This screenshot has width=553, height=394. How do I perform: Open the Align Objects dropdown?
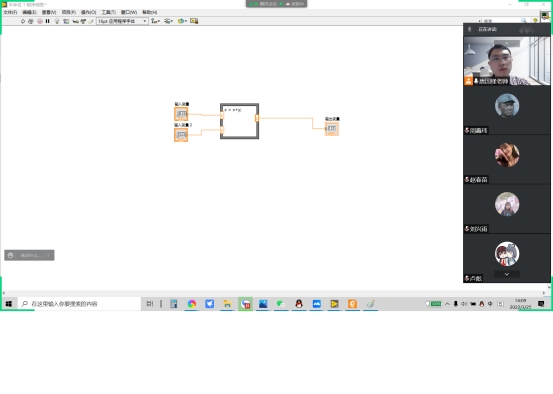point(155,21)
